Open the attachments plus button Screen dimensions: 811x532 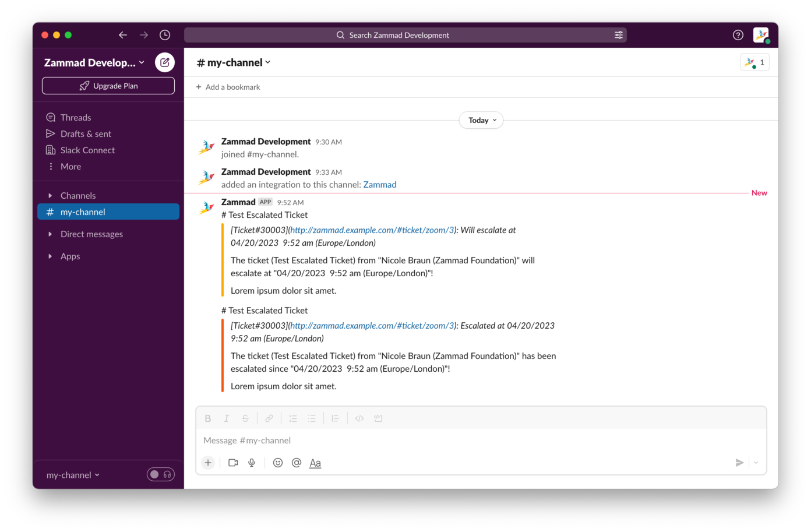[208, 463]
